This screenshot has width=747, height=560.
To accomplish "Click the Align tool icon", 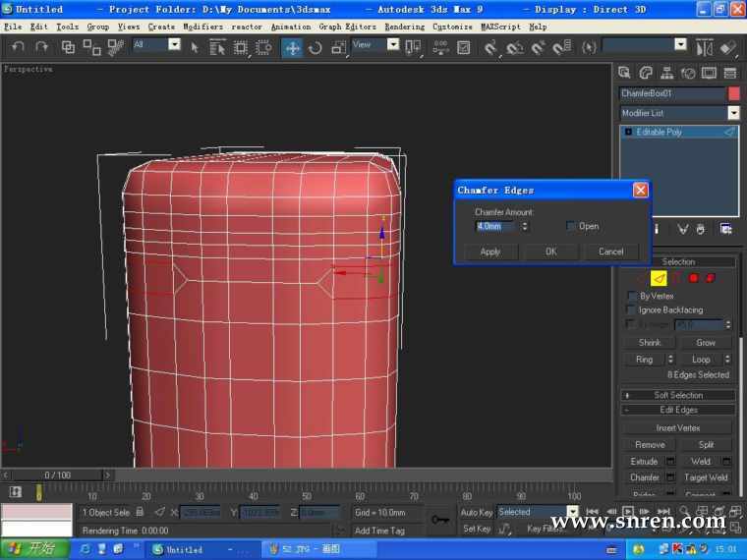I will point(728,47).
